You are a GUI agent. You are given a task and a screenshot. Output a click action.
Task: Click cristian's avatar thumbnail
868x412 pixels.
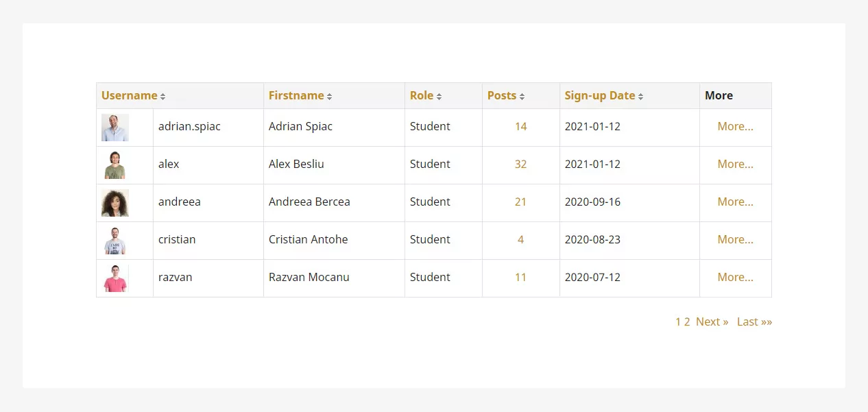pos(115,241)
